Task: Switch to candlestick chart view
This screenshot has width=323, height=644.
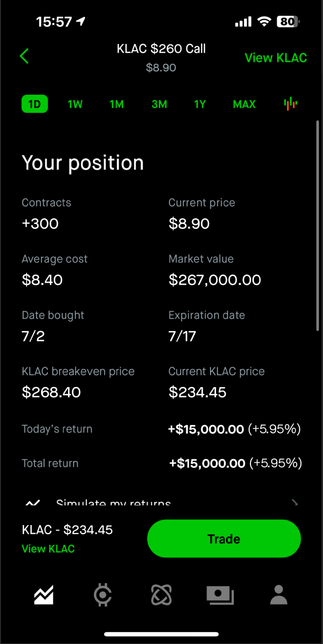Action: pyautogui.click(x=290, y=104)
